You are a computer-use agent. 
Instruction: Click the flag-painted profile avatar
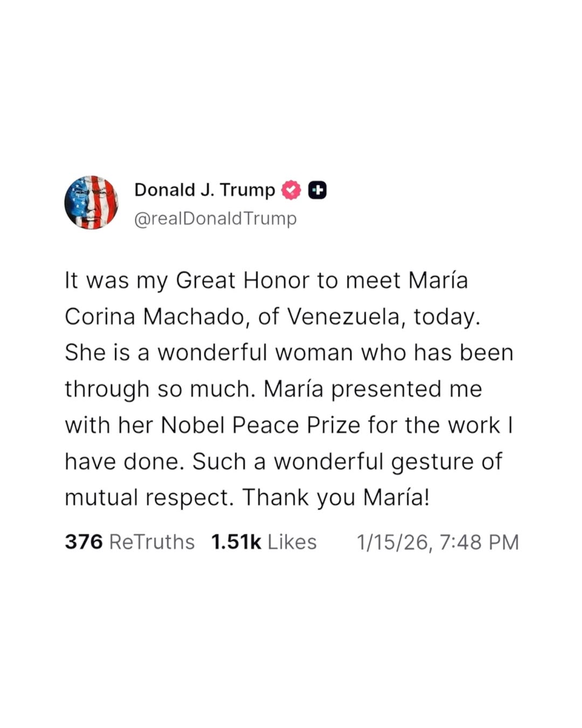[x=91, y=202]
